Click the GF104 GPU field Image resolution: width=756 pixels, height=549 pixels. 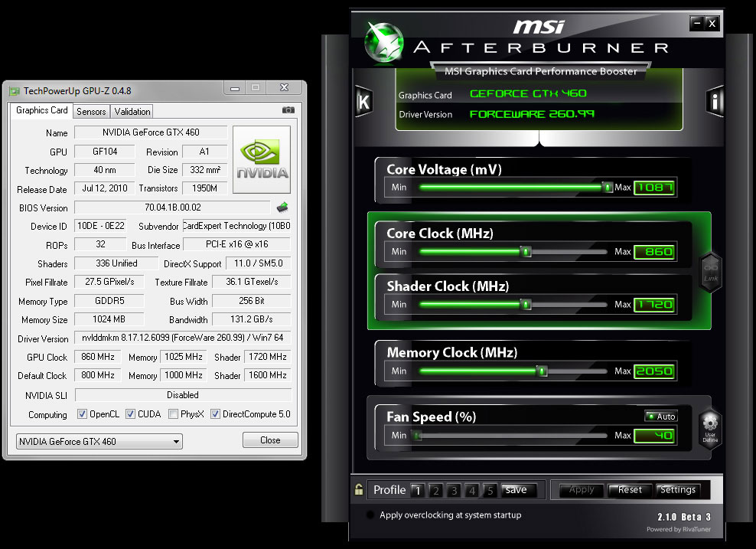[x=105, y=152]
